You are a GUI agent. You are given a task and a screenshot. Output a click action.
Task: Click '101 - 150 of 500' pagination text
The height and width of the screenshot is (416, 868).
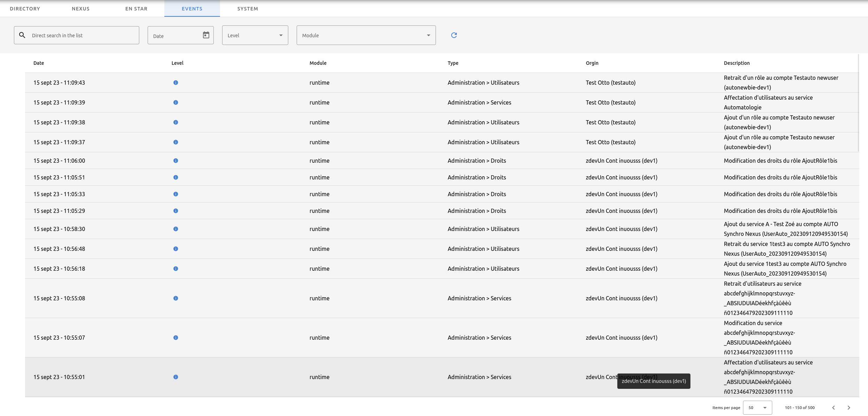pyautogui.click(x=800, y=408)
